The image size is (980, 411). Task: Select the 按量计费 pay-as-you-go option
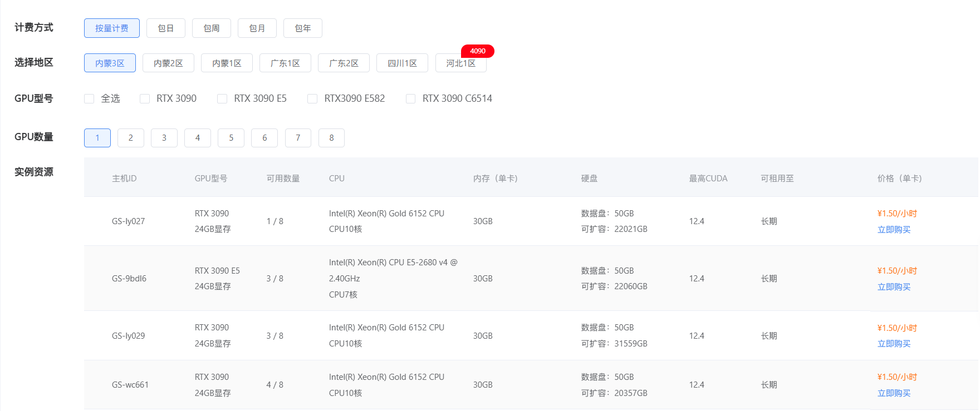(x=111, y=28)
